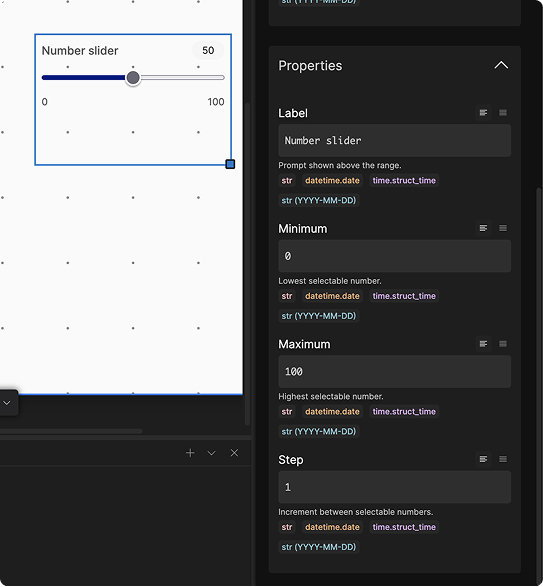Click the Maximum input field
Image resolution: width=543 pixels, height=587 pixels.
(x=394, y=372)
